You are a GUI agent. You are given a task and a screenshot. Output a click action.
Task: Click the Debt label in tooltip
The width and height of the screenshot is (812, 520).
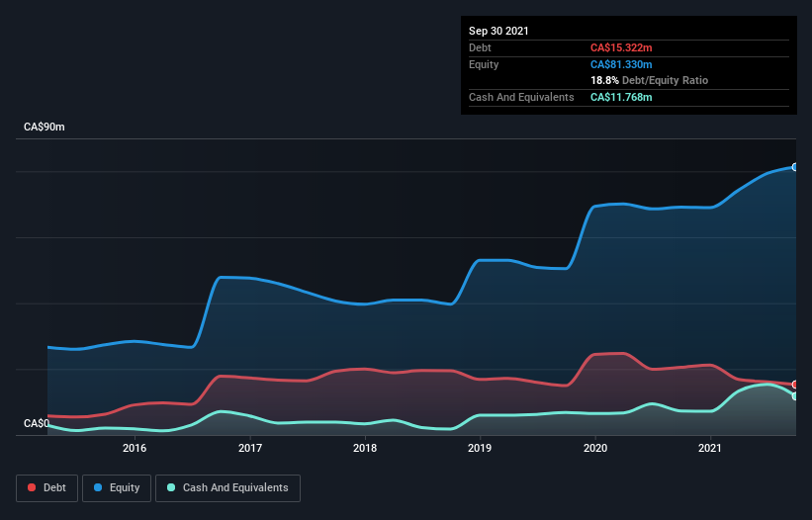[x=480, y=47]
